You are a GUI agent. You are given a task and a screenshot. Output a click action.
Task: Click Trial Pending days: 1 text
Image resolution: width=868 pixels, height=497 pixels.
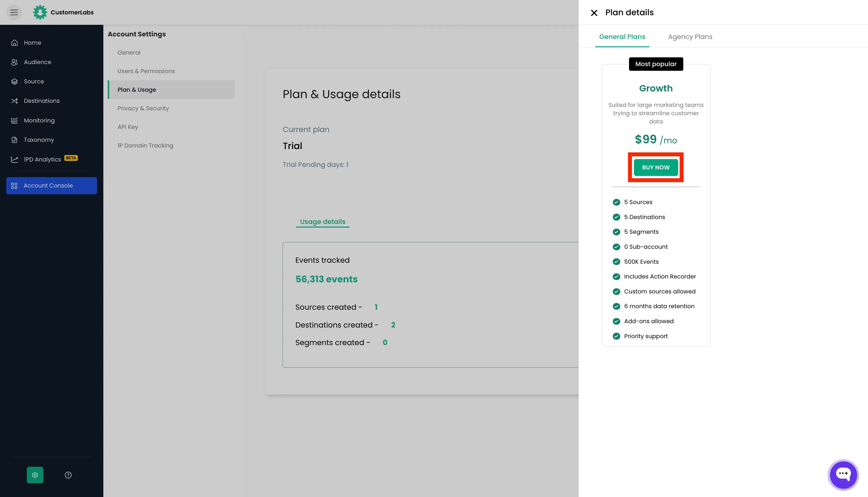tap(315, 165)
